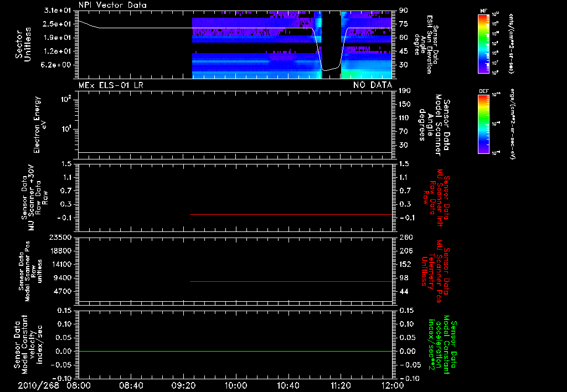Click the left '0.00' velocity axis value

(64, 351)
